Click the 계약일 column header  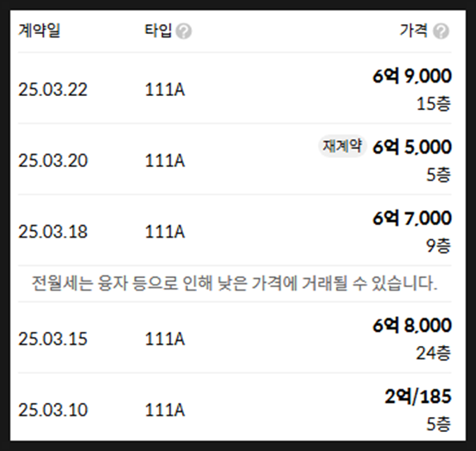[x=40, y=31]
